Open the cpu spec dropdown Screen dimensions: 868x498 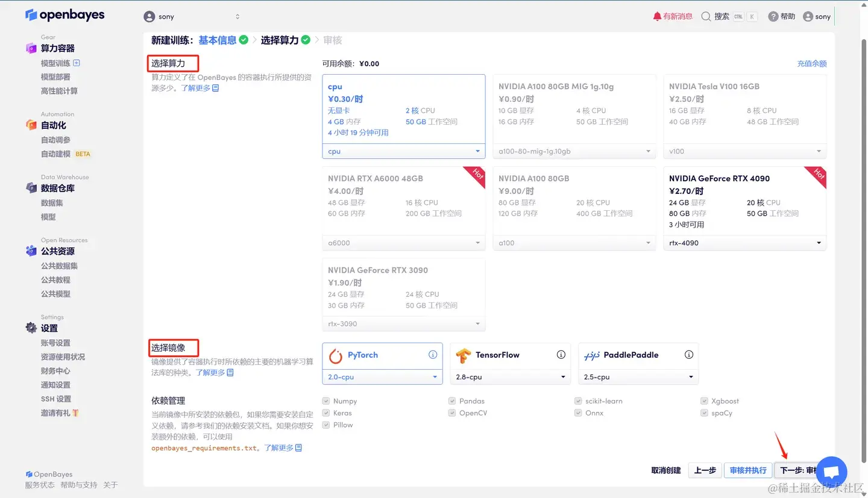pyautogui.click(x=404, y=151)
